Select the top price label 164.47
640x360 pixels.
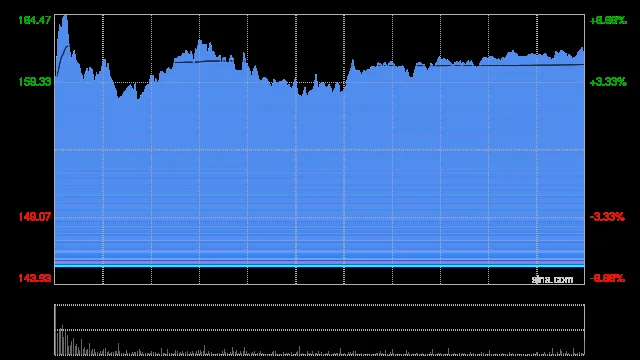pyautogui.click(x=35, y=20)
